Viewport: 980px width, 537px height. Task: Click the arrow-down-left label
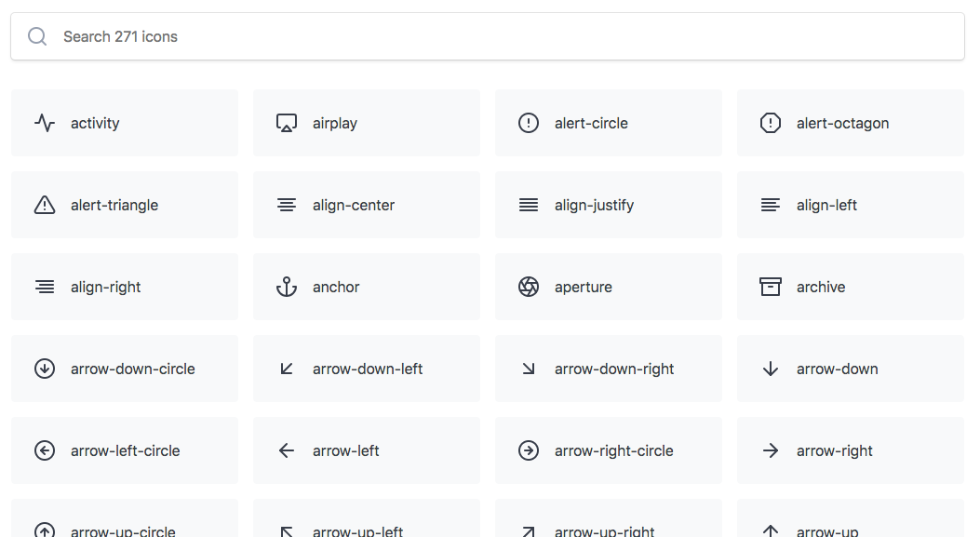[368, 369]
